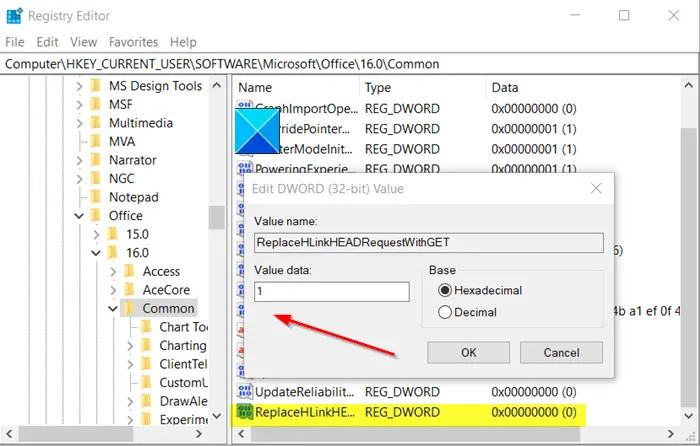
Task: Expand the Narrator key
Action: coord(79,160)
